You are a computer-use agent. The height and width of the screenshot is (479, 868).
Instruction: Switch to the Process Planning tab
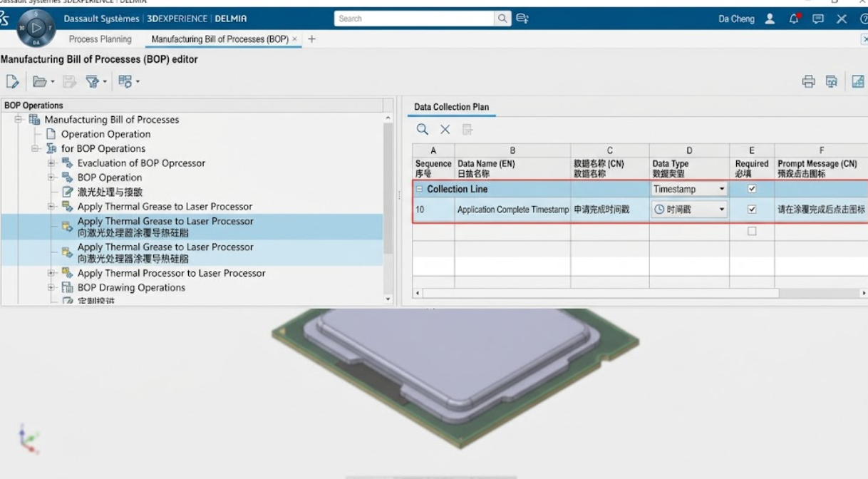click(100, 39)
